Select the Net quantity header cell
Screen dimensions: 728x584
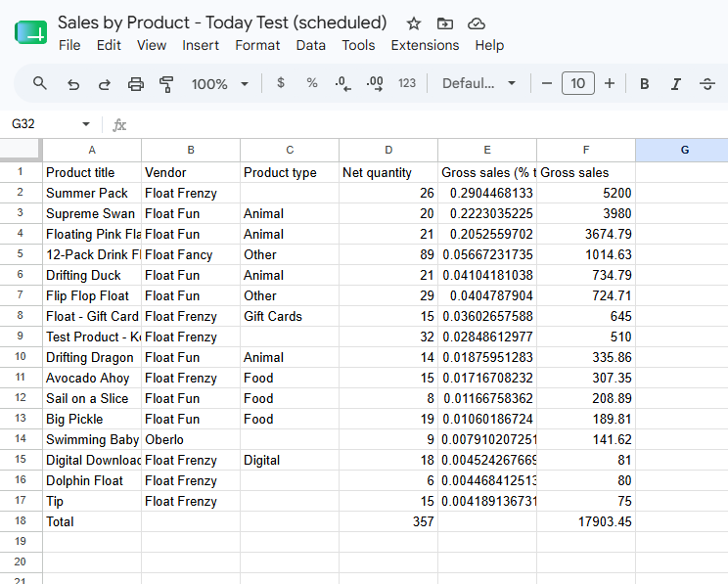click(388, 172)
